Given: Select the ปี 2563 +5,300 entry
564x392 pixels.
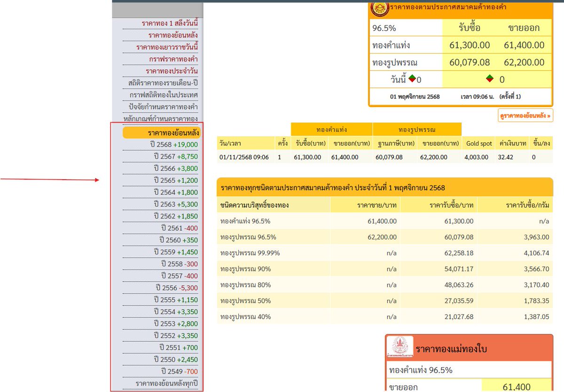Looking at the screenshot, I should [x=176, y=204].
